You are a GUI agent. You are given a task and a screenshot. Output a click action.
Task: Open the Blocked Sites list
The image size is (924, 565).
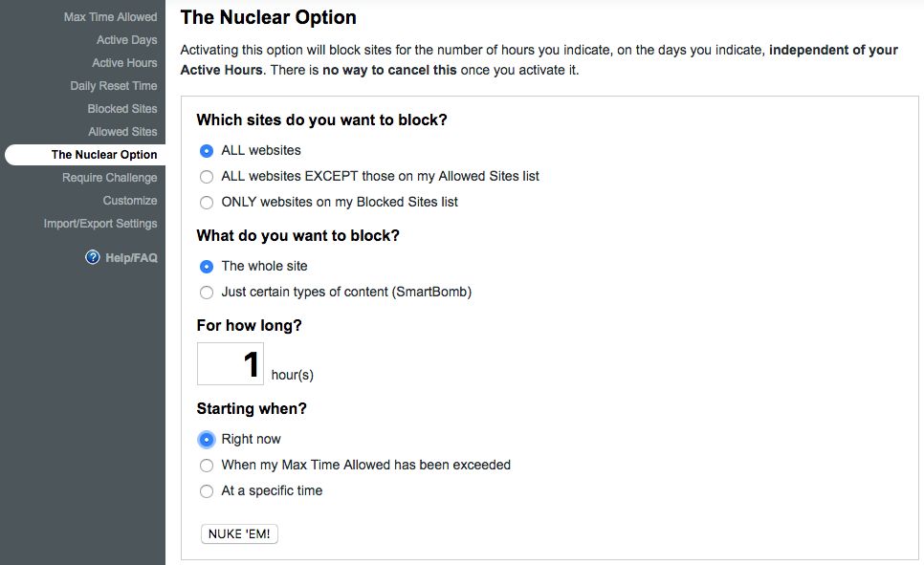point(122,109)
